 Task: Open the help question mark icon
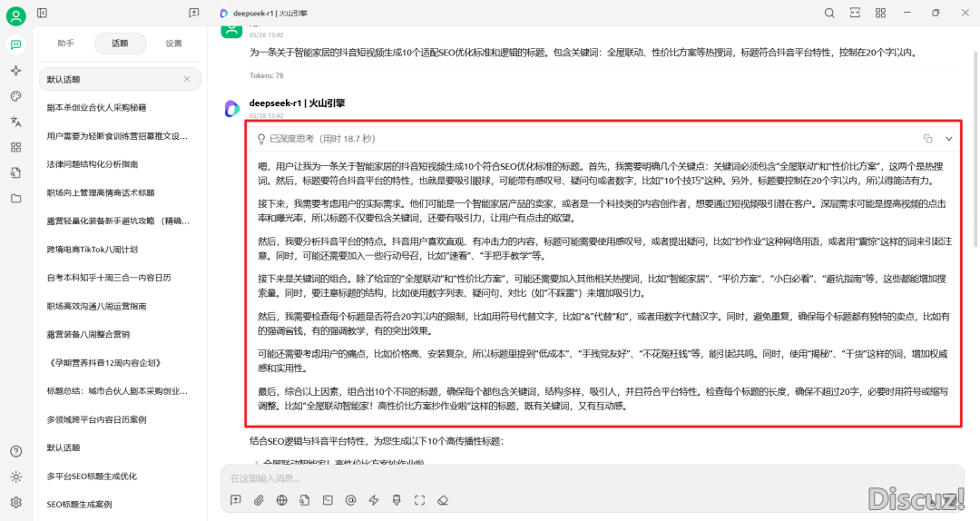click(x=16, y=451)
